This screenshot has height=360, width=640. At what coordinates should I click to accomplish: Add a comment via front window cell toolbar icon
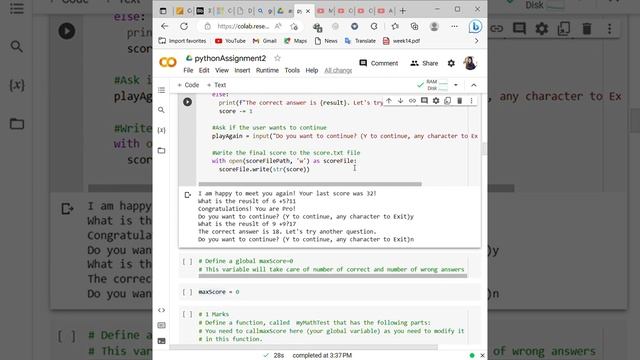pos(424,100)
